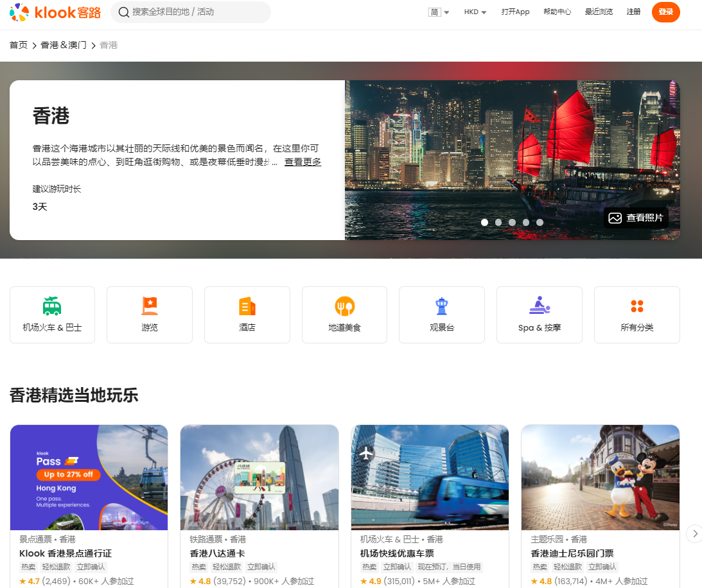Click the airplane icon on 机场快线 card
Image resolution: width=702 pixels, height=588 pixels.
click(366, 453)
